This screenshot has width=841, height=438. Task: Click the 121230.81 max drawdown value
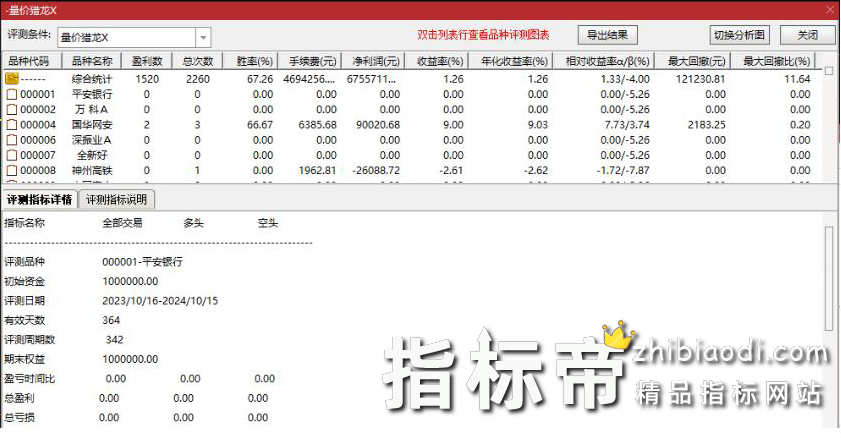point(700,79)
